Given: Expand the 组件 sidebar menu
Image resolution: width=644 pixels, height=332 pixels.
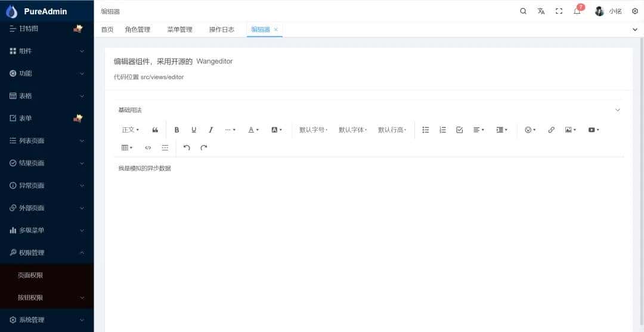Looking at the screenshot, I should [x=47, y=51].
